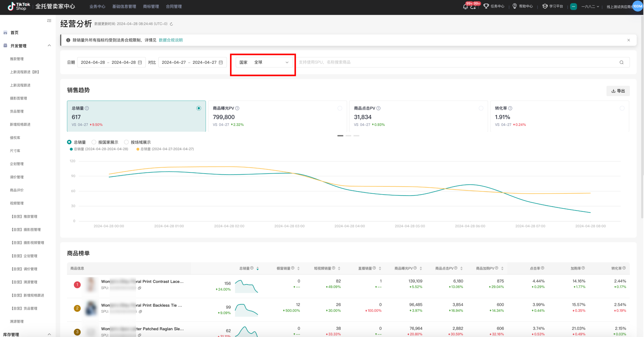The image size is (644, 337).
Task: Open 货品管理 in sidebar
Action: (17, 111)
